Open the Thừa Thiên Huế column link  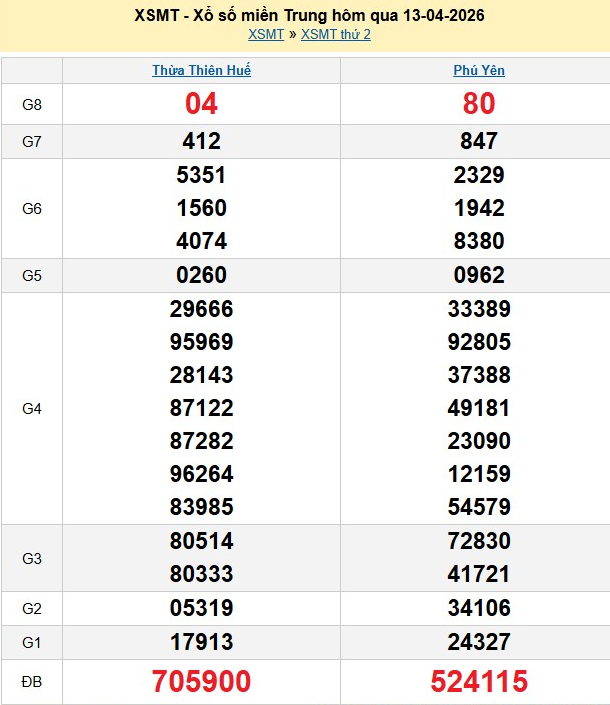[x=201, y=71]
